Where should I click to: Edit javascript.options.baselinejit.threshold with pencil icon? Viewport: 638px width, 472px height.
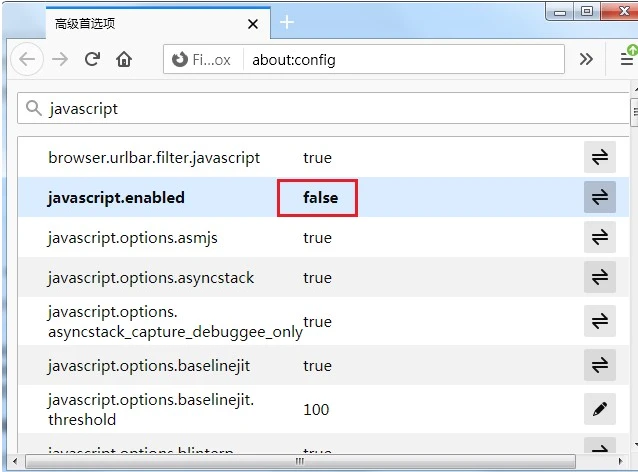tap(599, 408)
